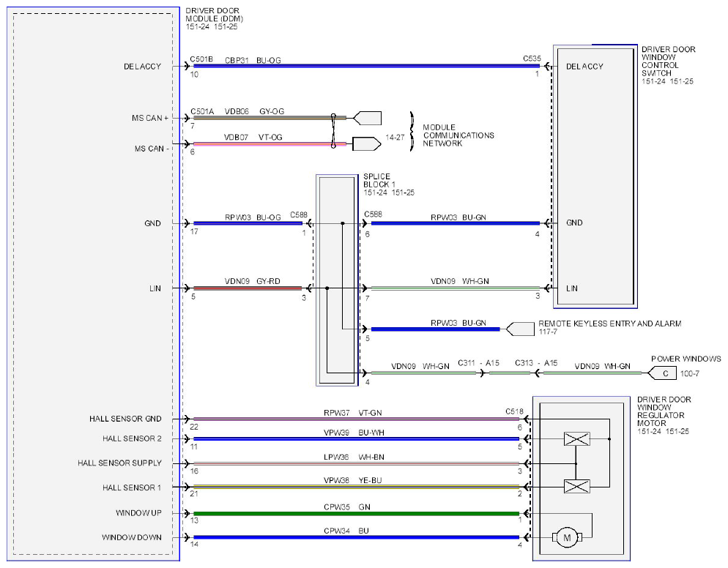The width and height of the screenshot is (728, 568).
Task: Click the MS CAN - network reference arrow
Action: [367, 144]
